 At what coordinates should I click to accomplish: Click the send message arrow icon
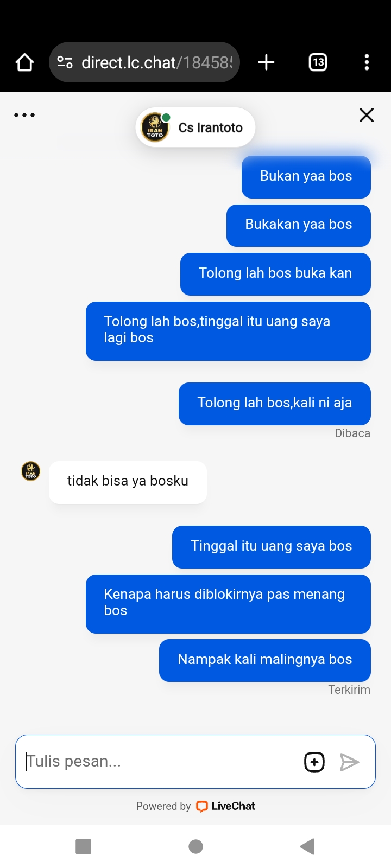point(349,762)
